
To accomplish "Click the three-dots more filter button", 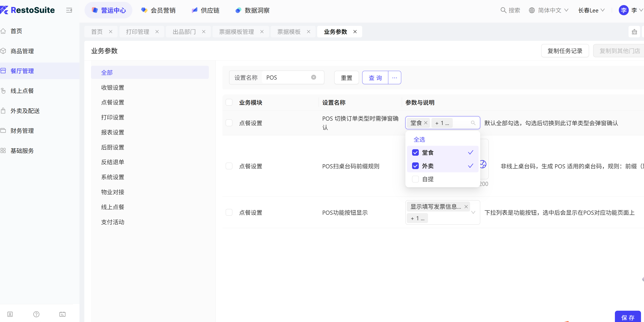I will click(395, 78).
